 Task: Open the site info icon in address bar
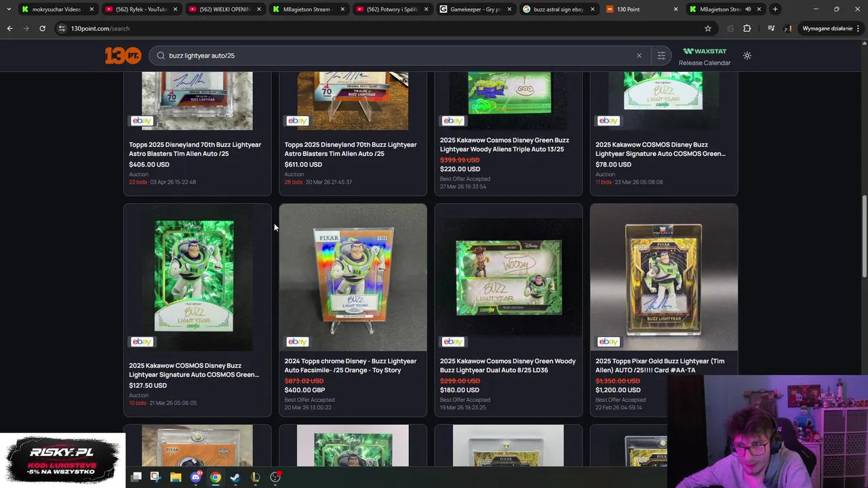(x=62, y=28)
